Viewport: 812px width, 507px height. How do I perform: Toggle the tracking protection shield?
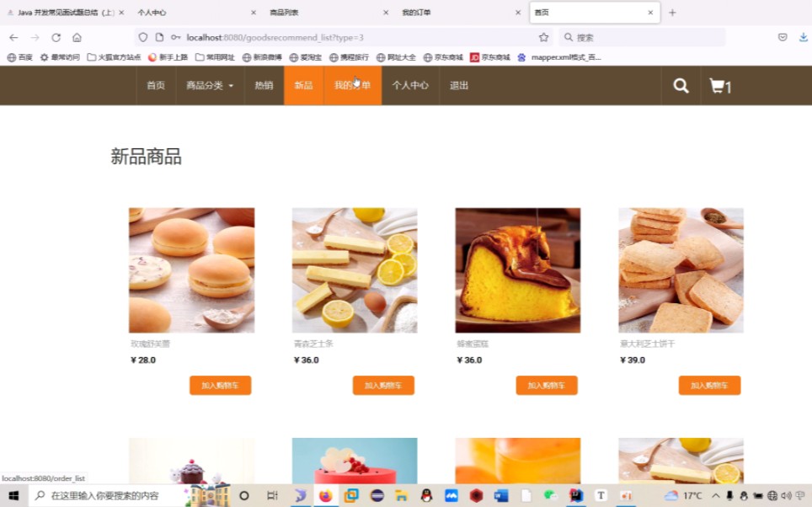click(x=142, y=37)
